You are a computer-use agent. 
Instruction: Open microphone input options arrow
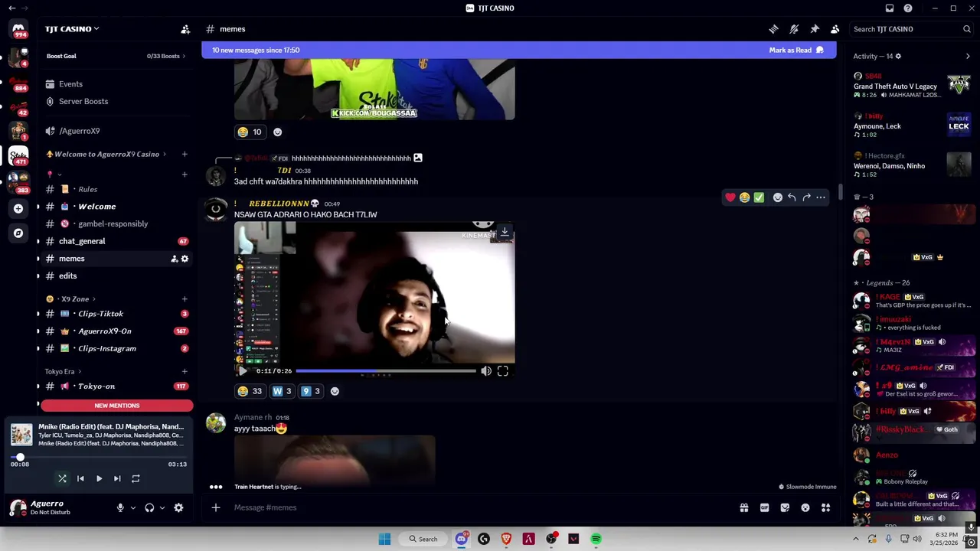(133, 507)
